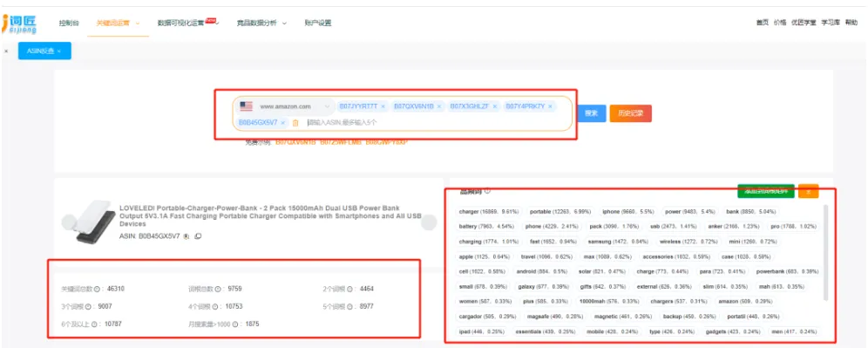Remove the B07X3GHLZF ASIN tag
The width and height of the screenshot is (868, 348).
[495, 106]
